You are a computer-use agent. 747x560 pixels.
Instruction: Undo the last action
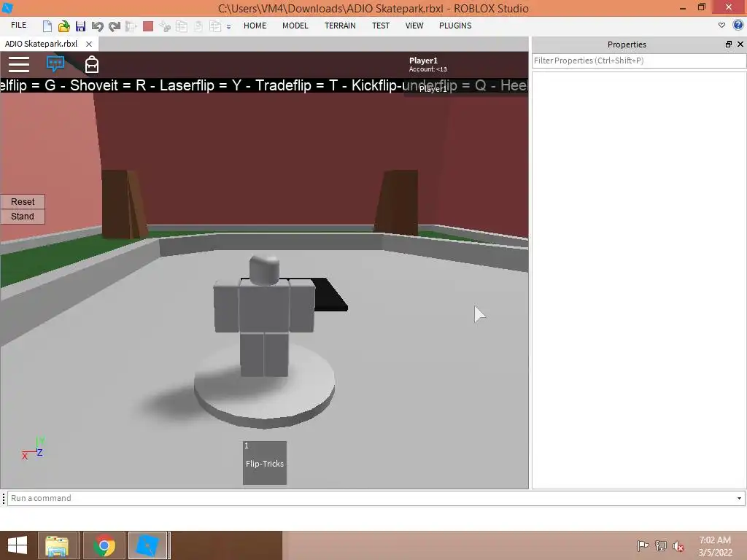[97, 26]
